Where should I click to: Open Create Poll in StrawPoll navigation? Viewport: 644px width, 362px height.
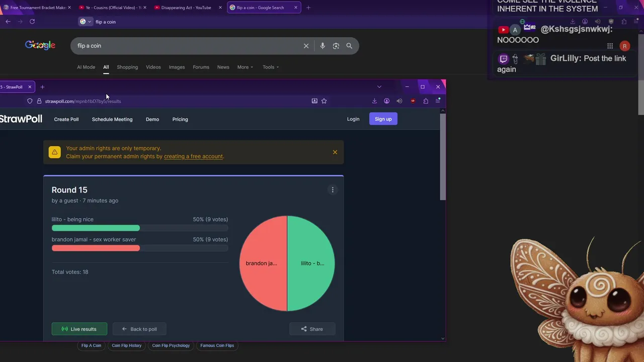(66, 119)
